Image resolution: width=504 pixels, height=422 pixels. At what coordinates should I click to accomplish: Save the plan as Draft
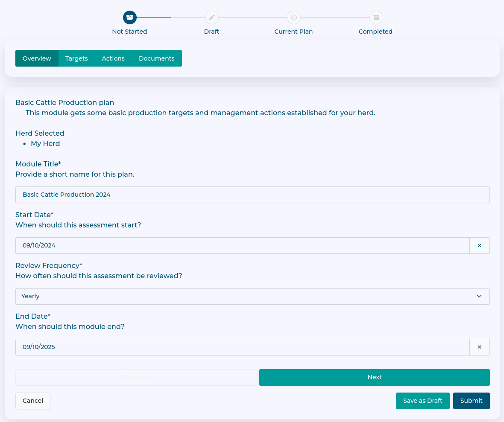point(422,401)
